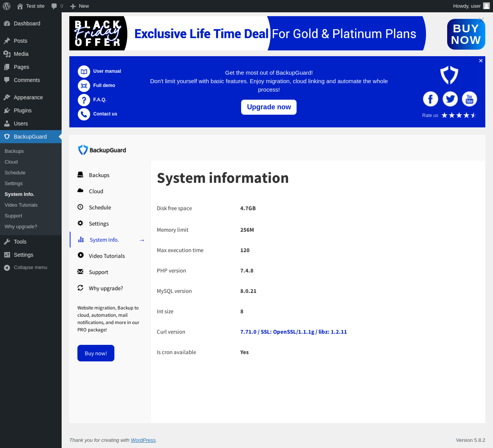Click the Support envelope icon in the plugin sidebar
493x448 pixels.
point(80,272)
